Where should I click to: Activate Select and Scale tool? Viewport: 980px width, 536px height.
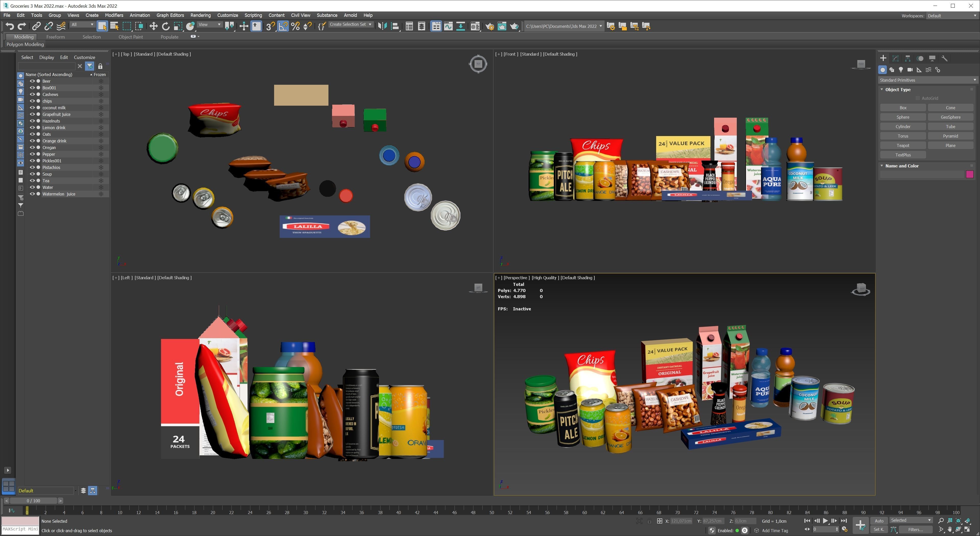coord(178,26)
